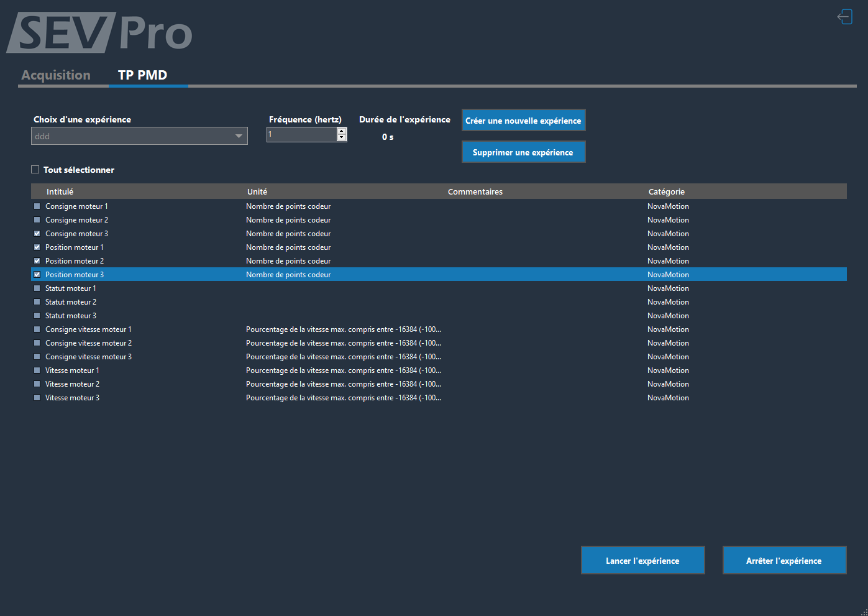Click unit text of Vitesse moteur 1 row
868x616 pixels.
pos(344,370)
